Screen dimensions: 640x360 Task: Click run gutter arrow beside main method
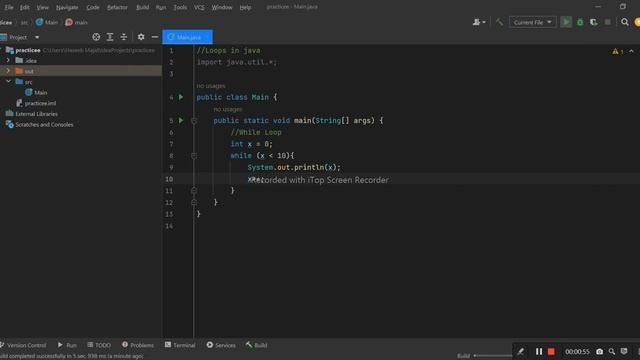tap(181, 120)
